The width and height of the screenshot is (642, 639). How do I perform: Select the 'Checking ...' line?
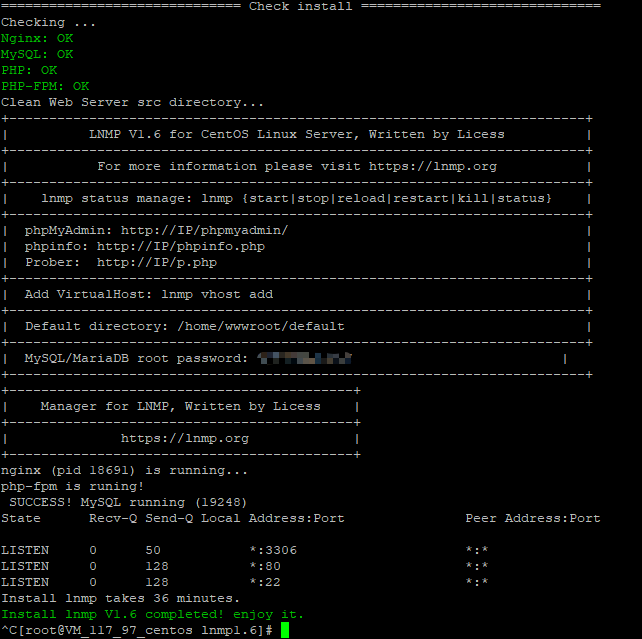[48, 23]
